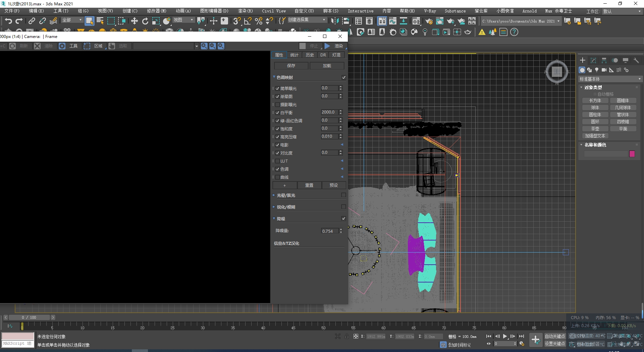
Task: Toggle Window/Crossing selection mode
Action: (x=121, y=21)
